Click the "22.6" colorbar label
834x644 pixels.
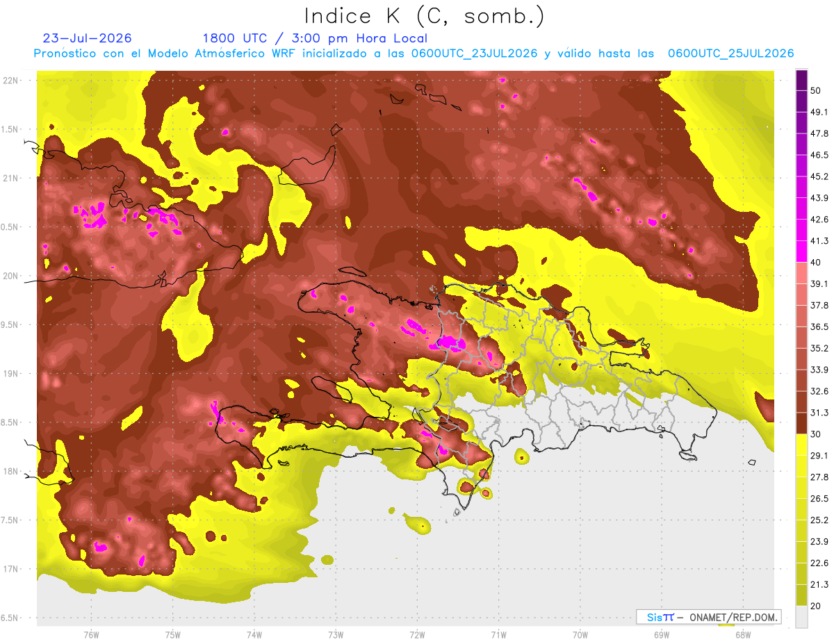[819, 563]
